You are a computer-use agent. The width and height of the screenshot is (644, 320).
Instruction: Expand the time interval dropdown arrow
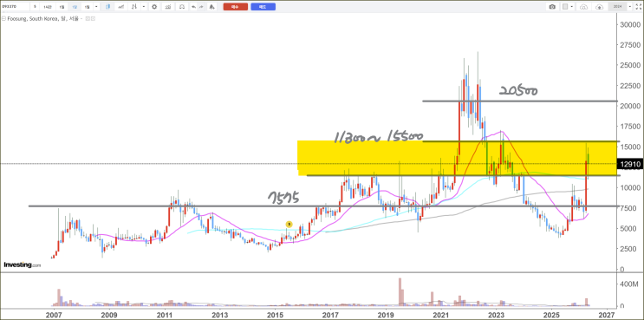(96, 7)
